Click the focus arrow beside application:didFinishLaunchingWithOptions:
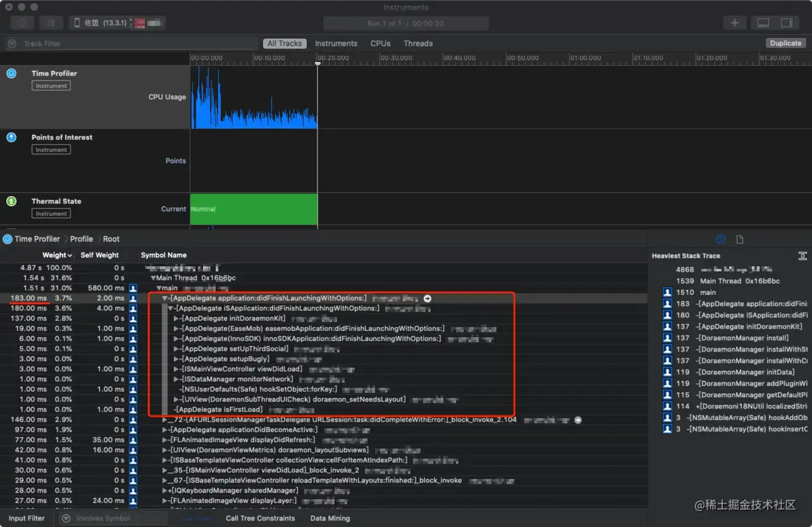The width and height of the screenshot is (812, 527). tap(428, 298)
